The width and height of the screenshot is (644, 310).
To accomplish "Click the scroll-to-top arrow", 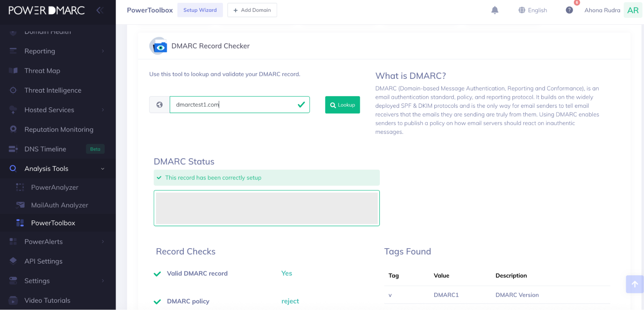I will pos(634,284).
